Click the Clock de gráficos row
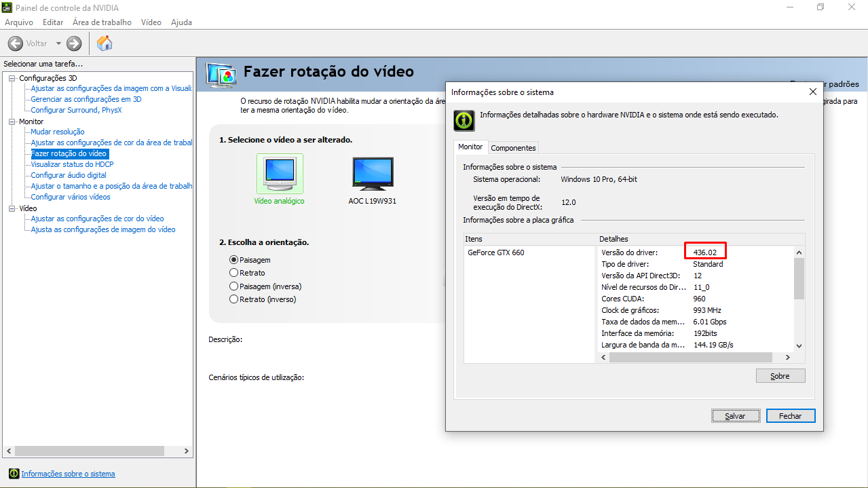The height and width of the screenshot is (488, 868). click(696, 310)
